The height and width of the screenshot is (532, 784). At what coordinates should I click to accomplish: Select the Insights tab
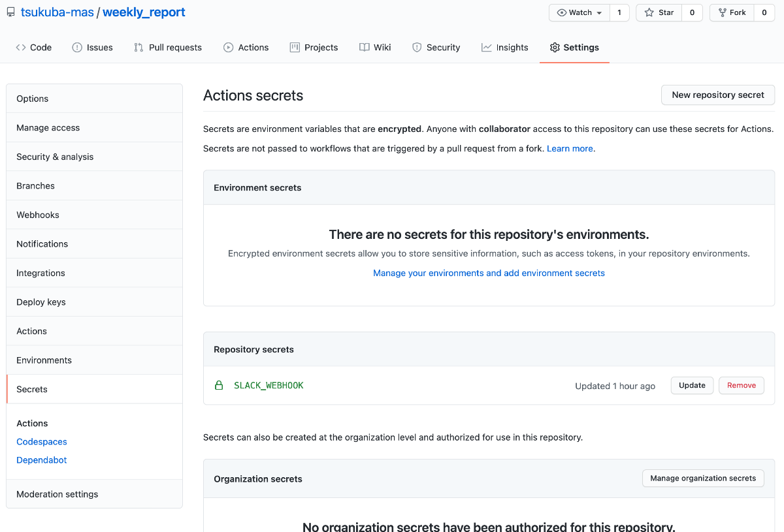tap(505, 48)
